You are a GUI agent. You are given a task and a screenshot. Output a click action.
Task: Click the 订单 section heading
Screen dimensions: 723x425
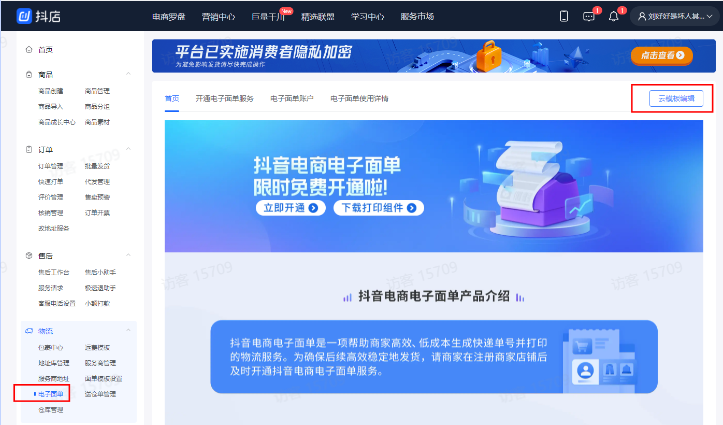(x=45, y=150)
